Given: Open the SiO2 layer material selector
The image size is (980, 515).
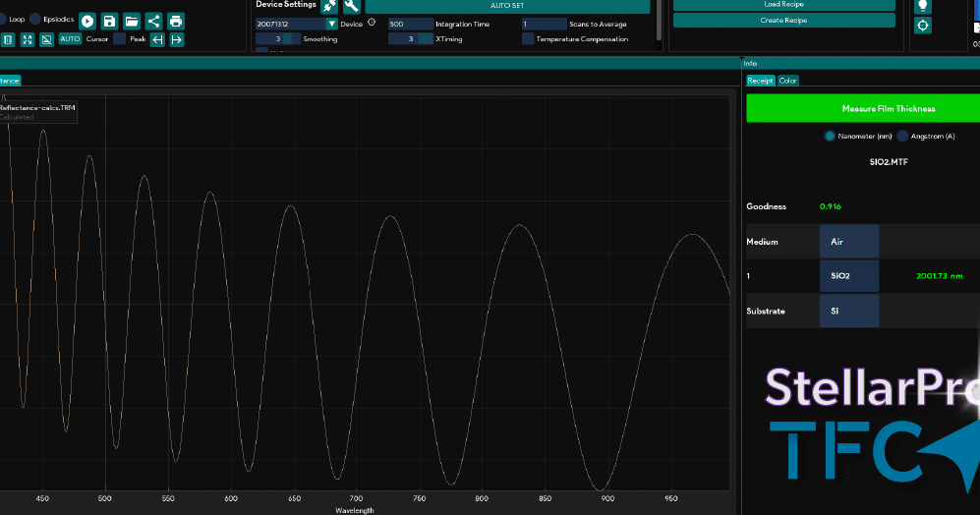Looking at the screenshot, I should [x=848, y=276].
